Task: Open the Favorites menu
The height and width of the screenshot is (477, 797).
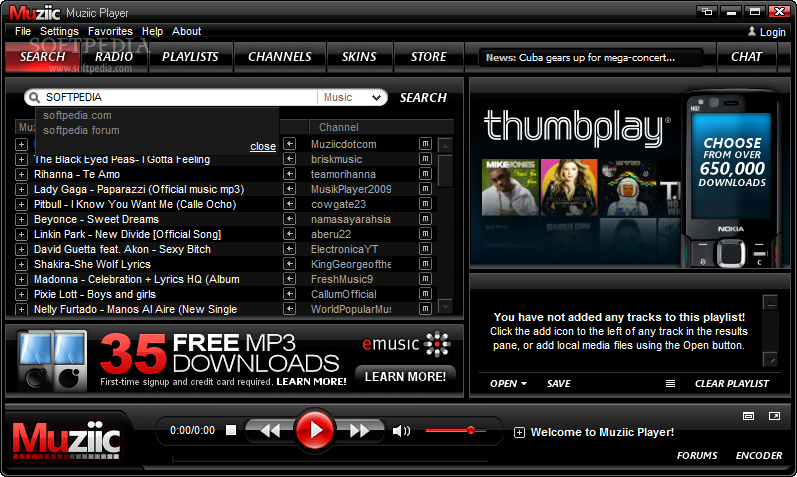Action: pos(109,32)
